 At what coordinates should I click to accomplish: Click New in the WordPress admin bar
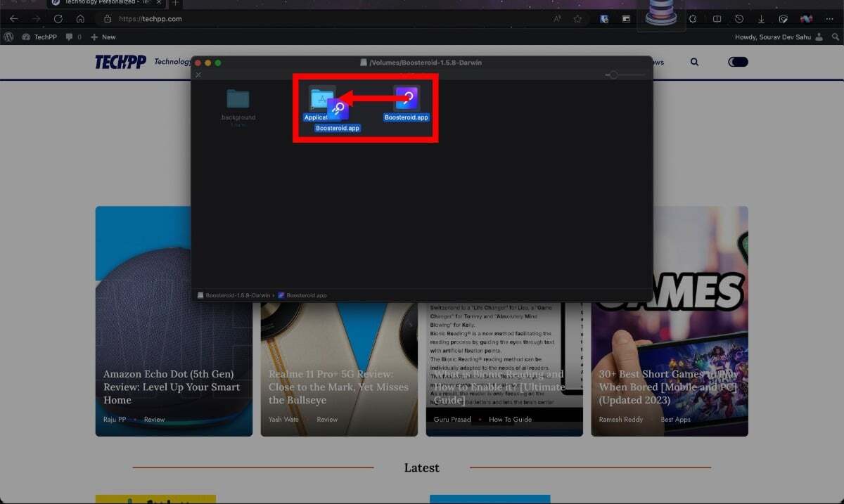click(103, 37)
